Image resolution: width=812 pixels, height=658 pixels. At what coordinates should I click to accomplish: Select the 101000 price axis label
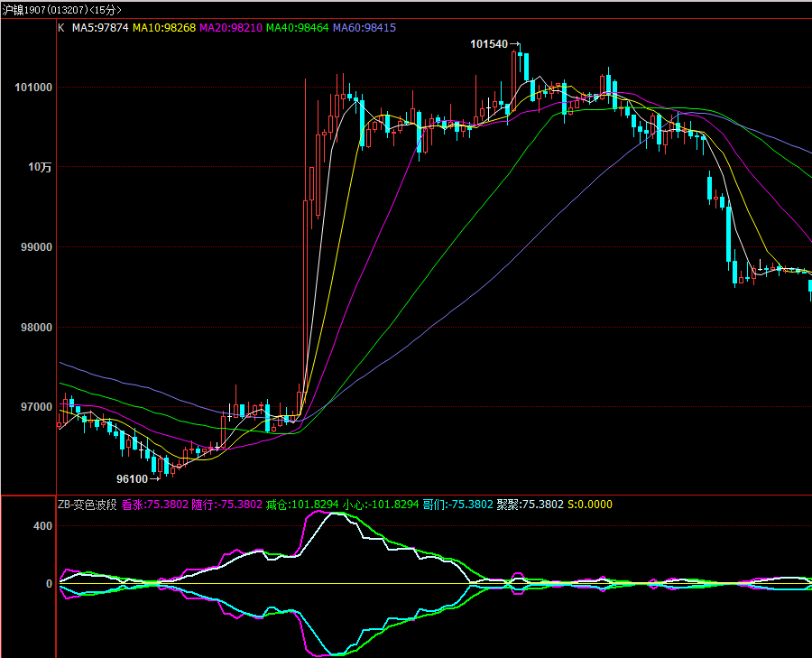click(33, 88)
